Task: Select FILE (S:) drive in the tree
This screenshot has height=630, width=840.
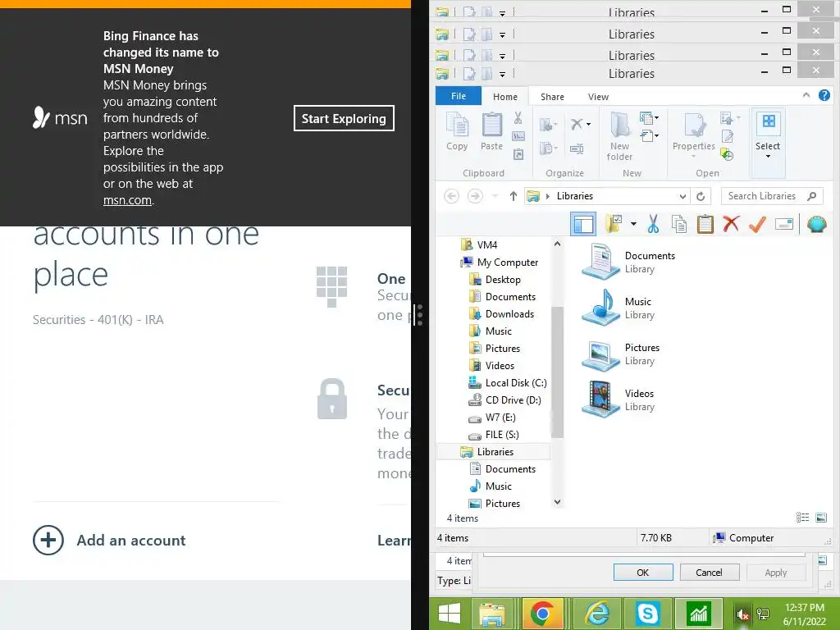Action: (493, 434)
